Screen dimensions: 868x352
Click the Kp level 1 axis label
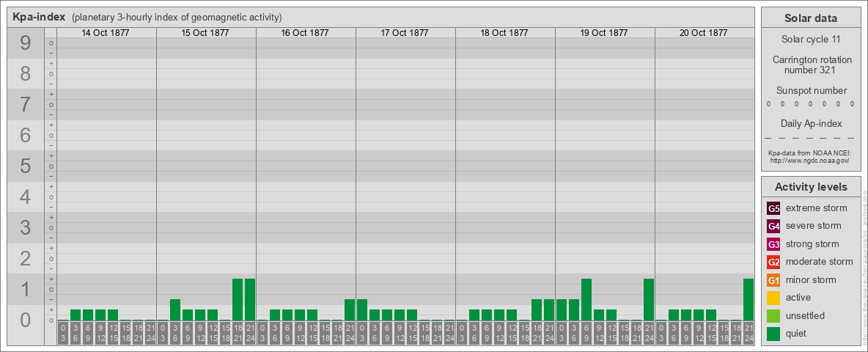pyautogui.click(x=26, y=289)
